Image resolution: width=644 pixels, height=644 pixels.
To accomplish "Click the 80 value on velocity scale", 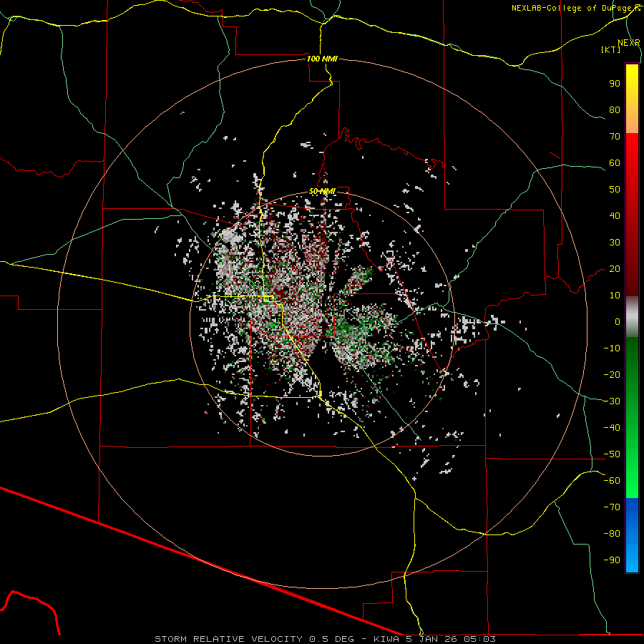I will coord(615,110).
